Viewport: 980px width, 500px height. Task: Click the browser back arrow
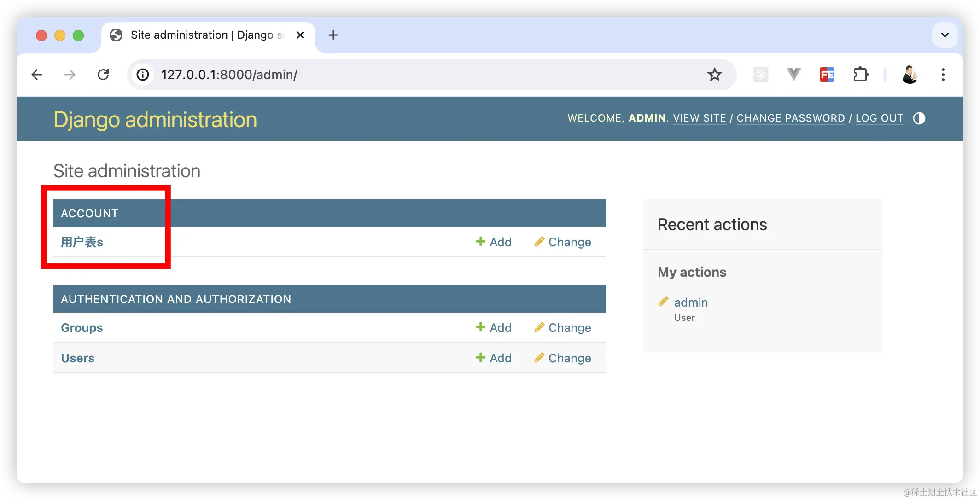[37, 75]
